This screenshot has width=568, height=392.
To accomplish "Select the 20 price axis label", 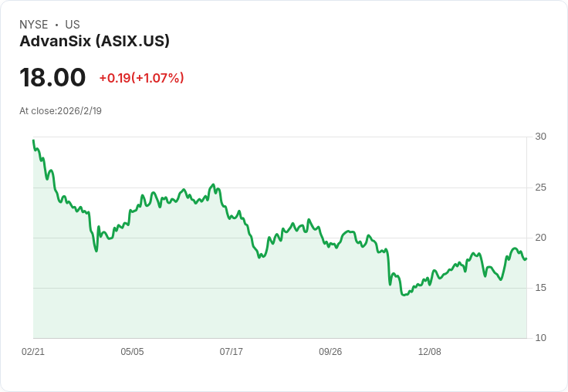I will [540, 238].
